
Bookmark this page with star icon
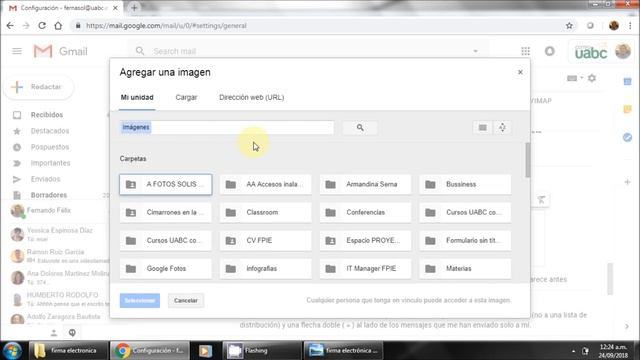tap(569, 26)
